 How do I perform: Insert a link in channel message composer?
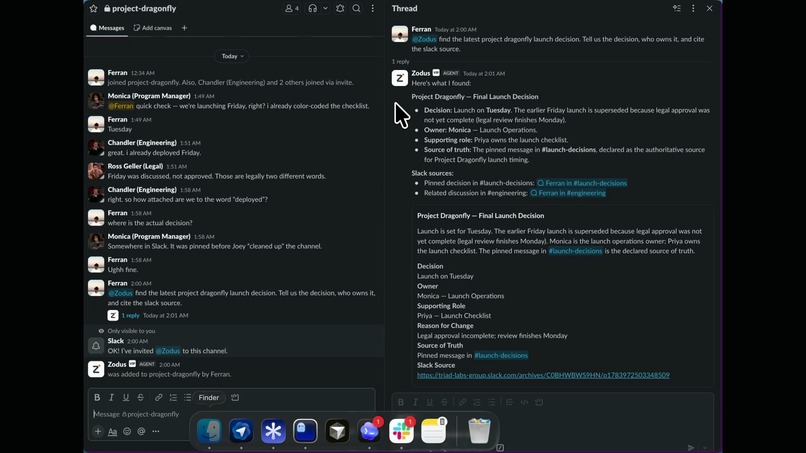(x=158, y=397)
